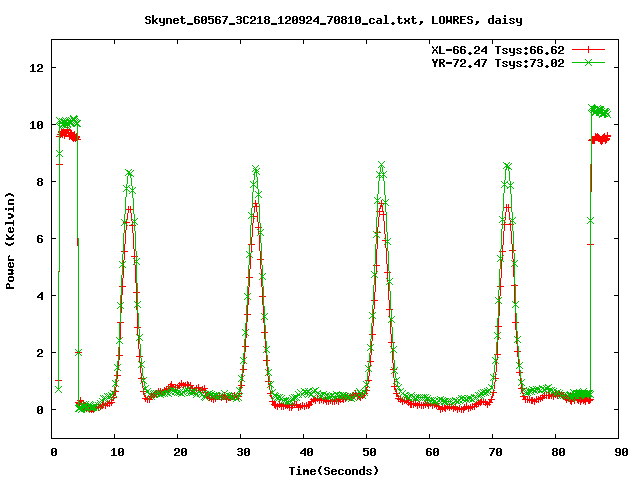The height and width of the screenshot is (480, 640).
Task: Click the x-axis tick label 80
Action: [558, 452]
